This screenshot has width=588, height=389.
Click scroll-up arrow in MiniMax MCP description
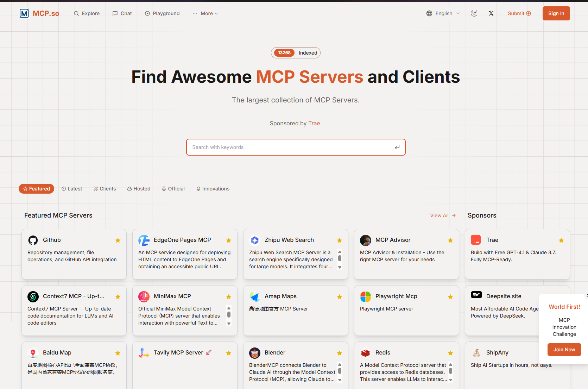229,308
